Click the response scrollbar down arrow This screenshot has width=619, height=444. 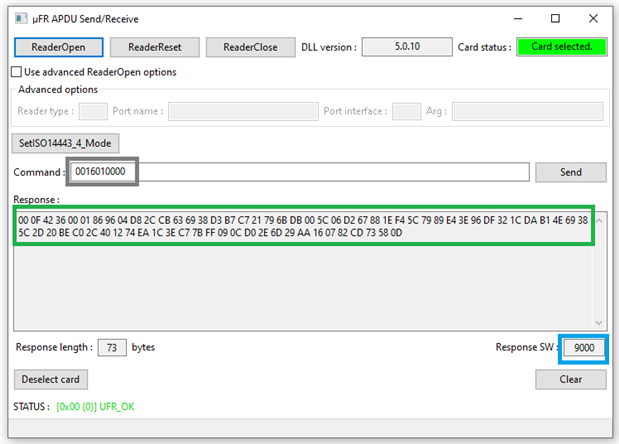pos(599,323)
